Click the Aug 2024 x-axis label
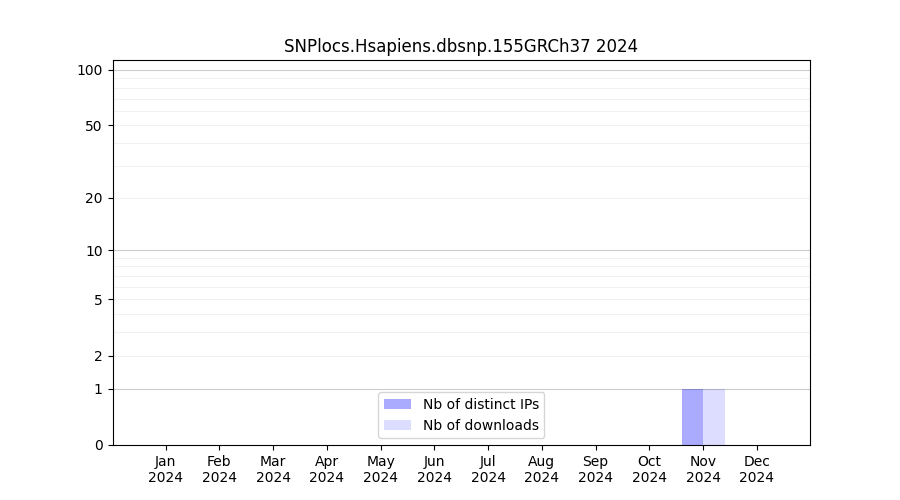The height and width of the screenshot is (500, 900). (542, 469)
